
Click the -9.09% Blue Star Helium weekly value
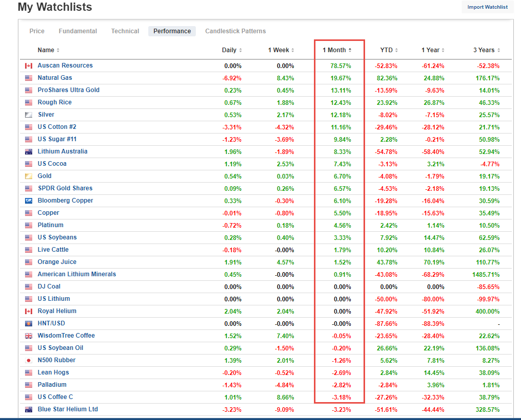pyautogui.click(x=284, y=410)
